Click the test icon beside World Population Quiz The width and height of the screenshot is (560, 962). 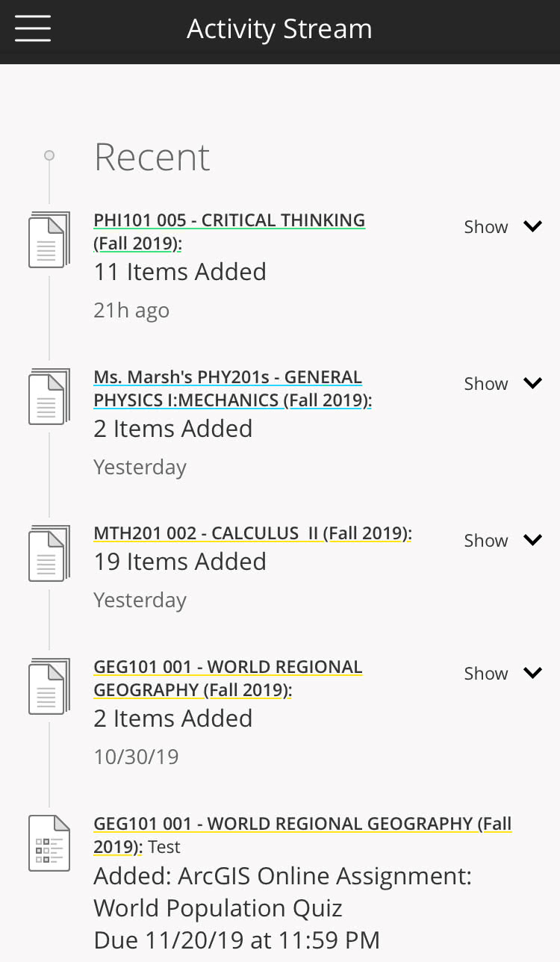tap(49, 842)
